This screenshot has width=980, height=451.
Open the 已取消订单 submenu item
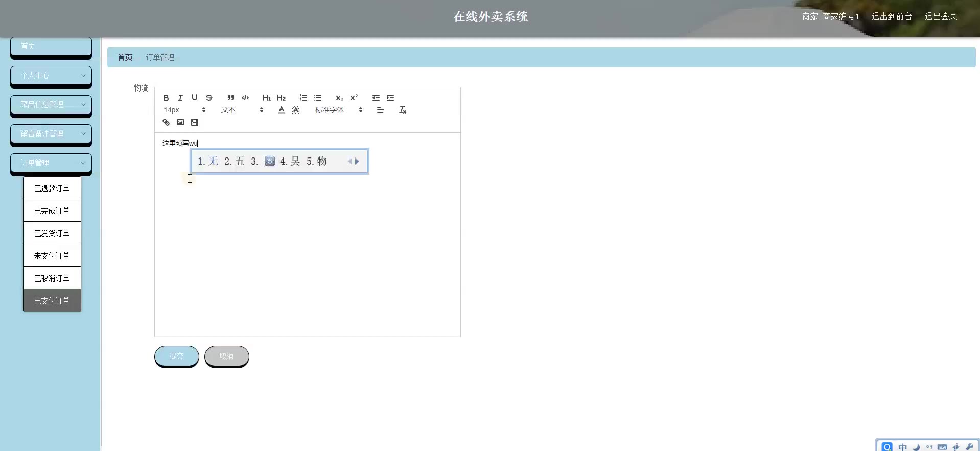coord(52,278)
